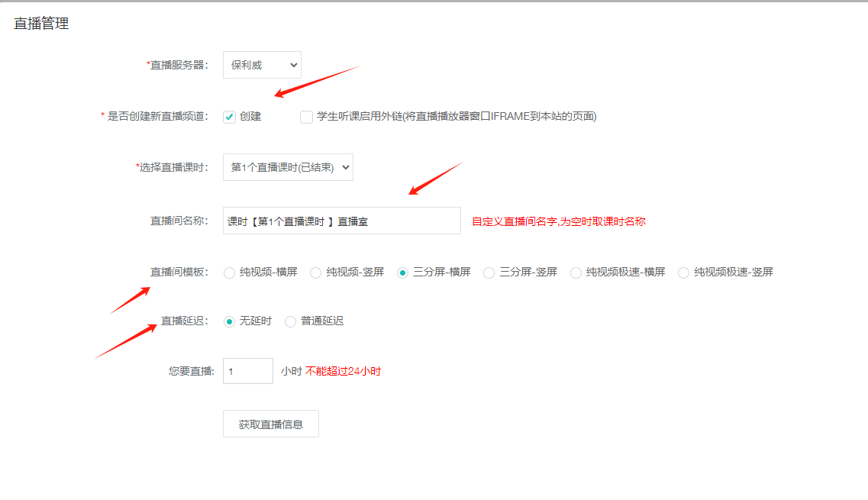Choose the 三分屏-竖屏 template radio button
This screenshot has width=868, height=500.
pos(489,273)
